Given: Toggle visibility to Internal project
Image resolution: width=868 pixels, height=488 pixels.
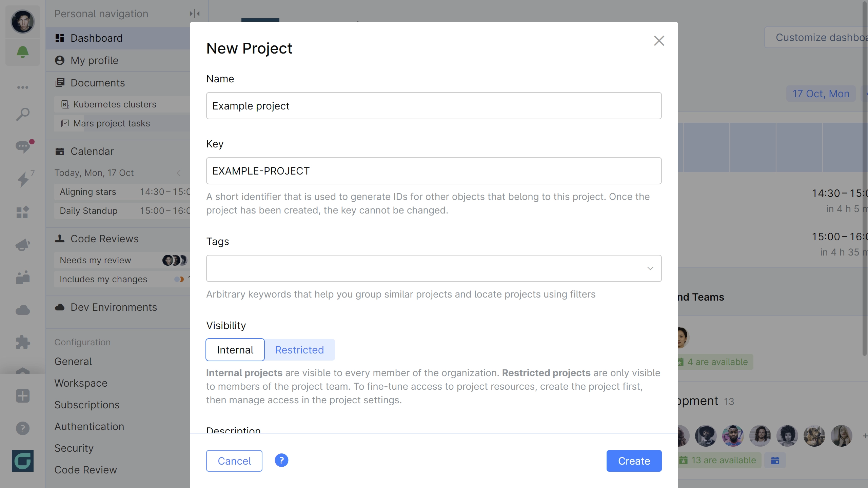Looking at the screenshot, I should click(x=235, y=350).
